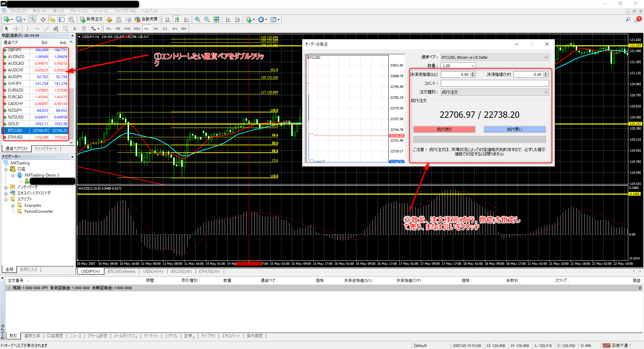The image size is (644, 349).
Task: Click the 新規注文 (New Order) toolbar button
Action: 91,19
